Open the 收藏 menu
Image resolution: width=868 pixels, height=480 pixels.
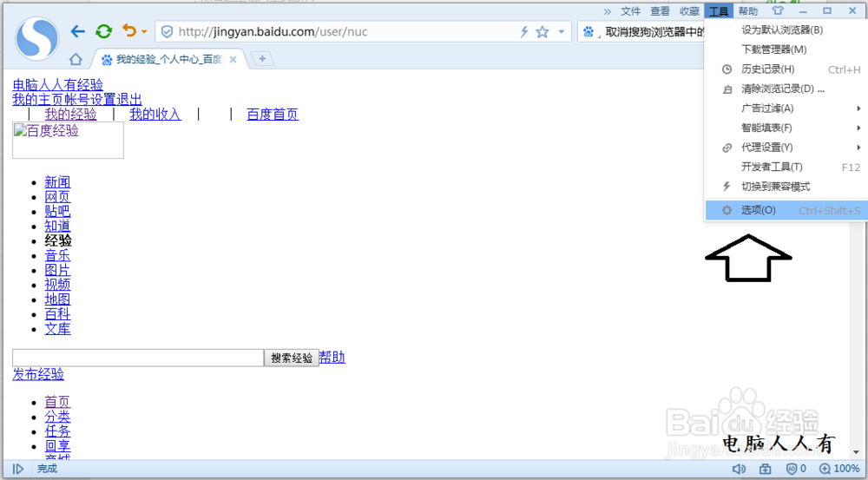(x=690, y=11)
